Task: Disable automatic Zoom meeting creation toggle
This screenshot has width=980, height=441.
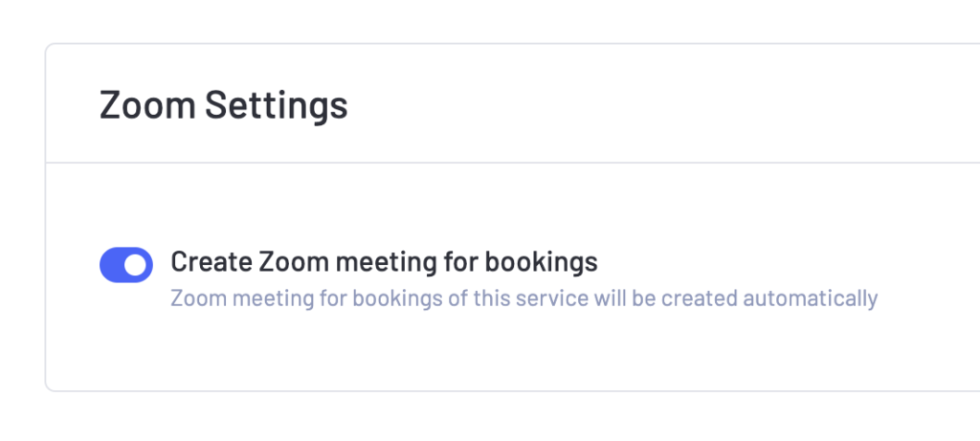Action: 126,264
